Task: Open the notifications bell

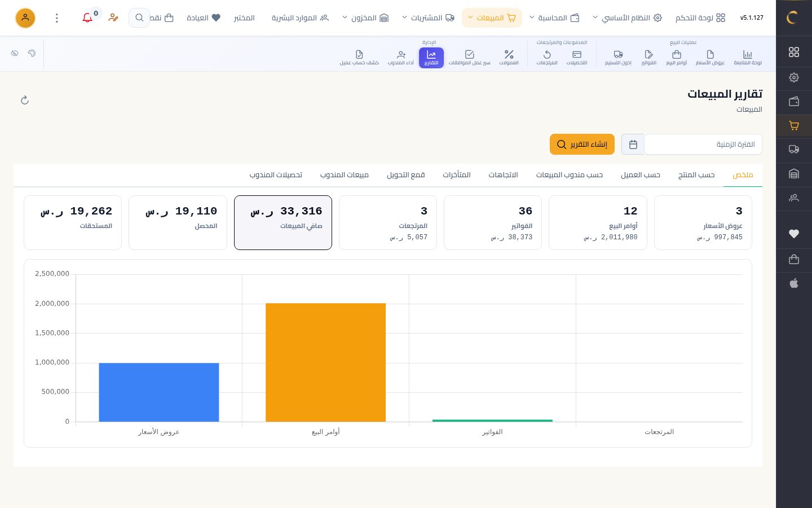Action: (87, 18)
